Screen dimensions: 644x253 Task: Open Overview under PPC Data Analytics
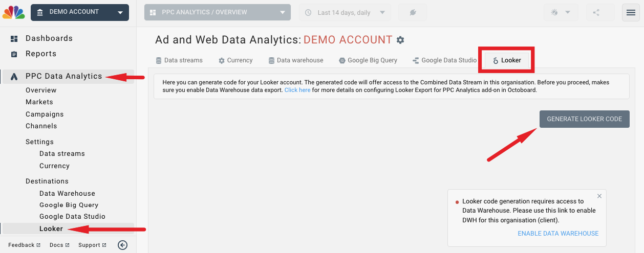[x=41, y=90]
